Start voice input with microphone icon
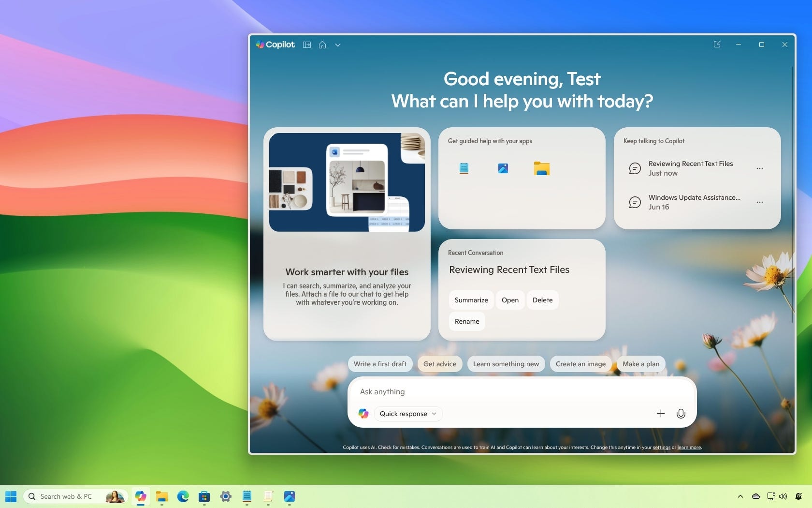The width and height of the screenshot is (812, 508). click(x=681, y=414)
